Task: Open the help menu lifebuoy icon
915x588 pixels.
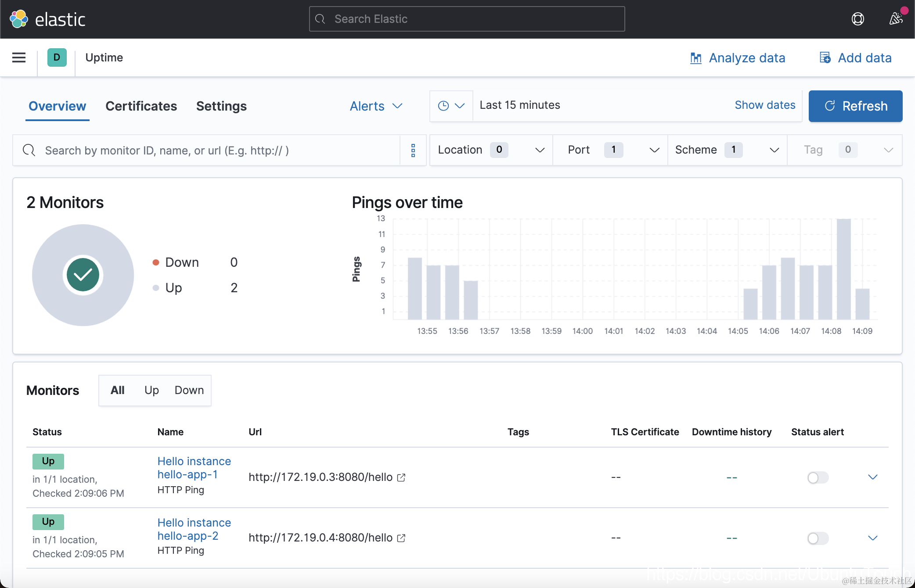Action: click(x=857, y=19)
